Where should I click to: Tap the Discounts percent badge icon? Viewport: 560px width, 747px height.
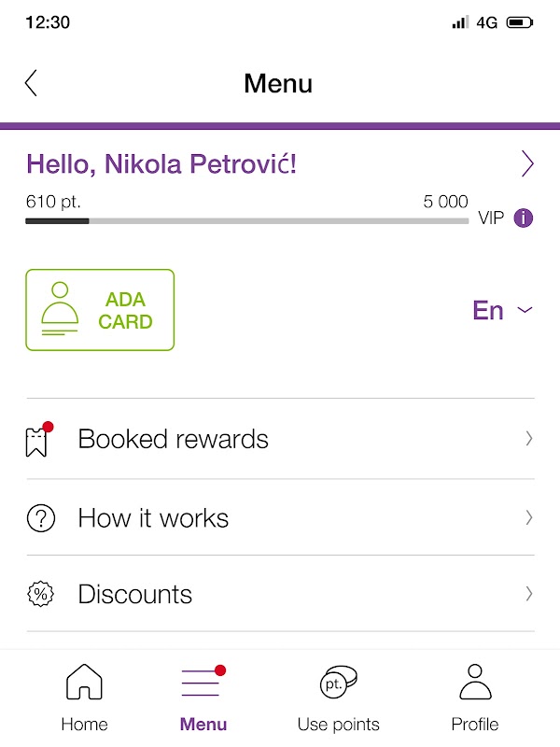pyautogui.click(x=41, y=594)
